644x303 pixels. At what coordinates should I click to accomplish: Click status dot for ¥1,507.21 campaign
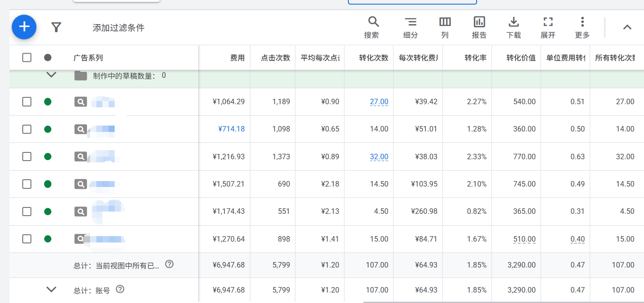click(x=48, y=184)
